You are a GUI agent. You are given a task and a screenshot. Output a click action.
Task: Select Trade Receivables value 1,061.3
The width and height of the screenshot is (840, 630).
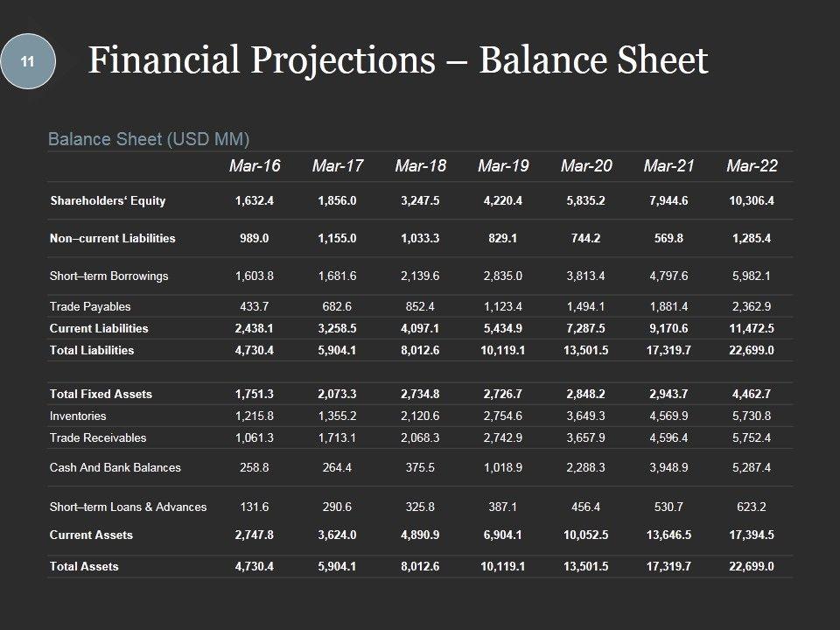255,437
